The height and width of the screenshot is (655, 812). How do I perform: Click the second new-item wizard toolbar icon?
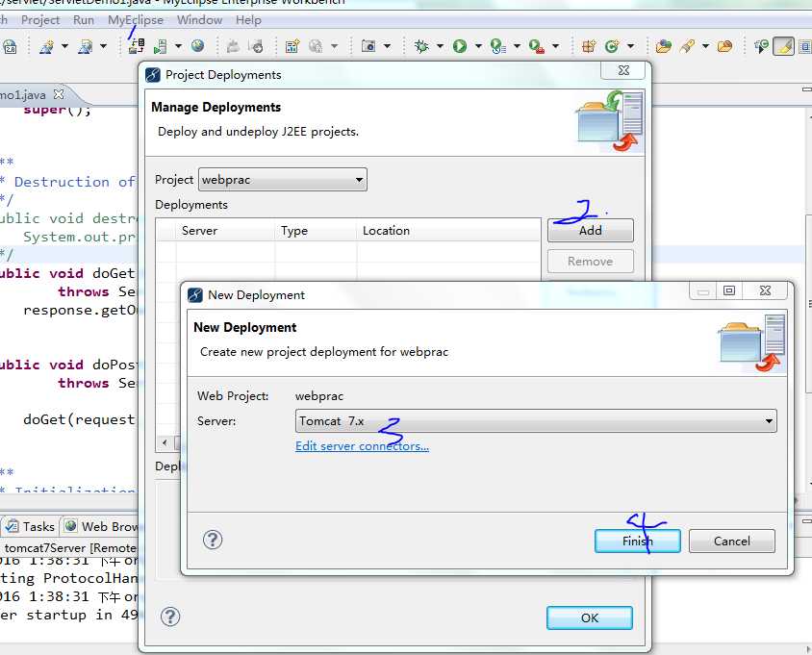click(x=85, y=46)
